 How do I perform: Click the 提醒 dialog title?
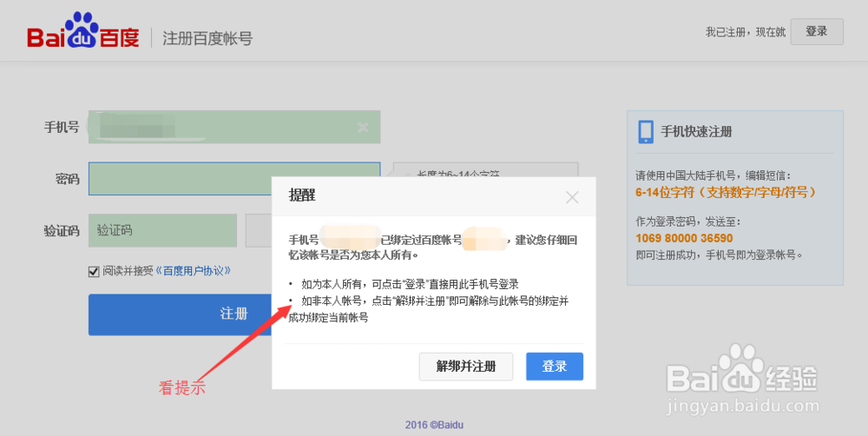302,195
